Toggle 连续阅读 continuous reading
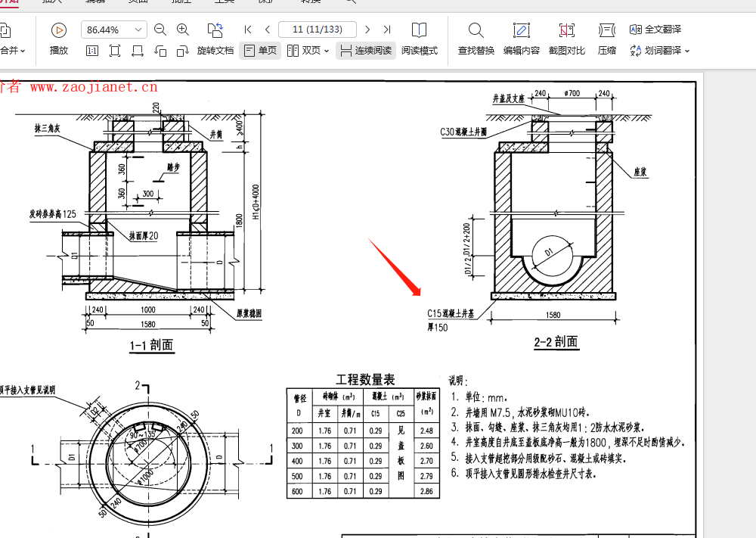The image size is (756, 538). tap(366, 51)
